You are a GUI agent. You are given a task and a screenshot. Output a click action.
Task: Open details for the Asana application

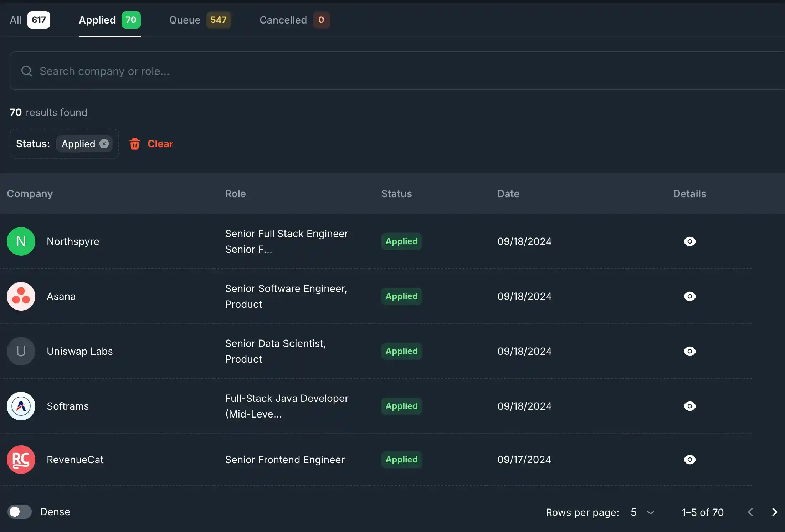(689, 296)
